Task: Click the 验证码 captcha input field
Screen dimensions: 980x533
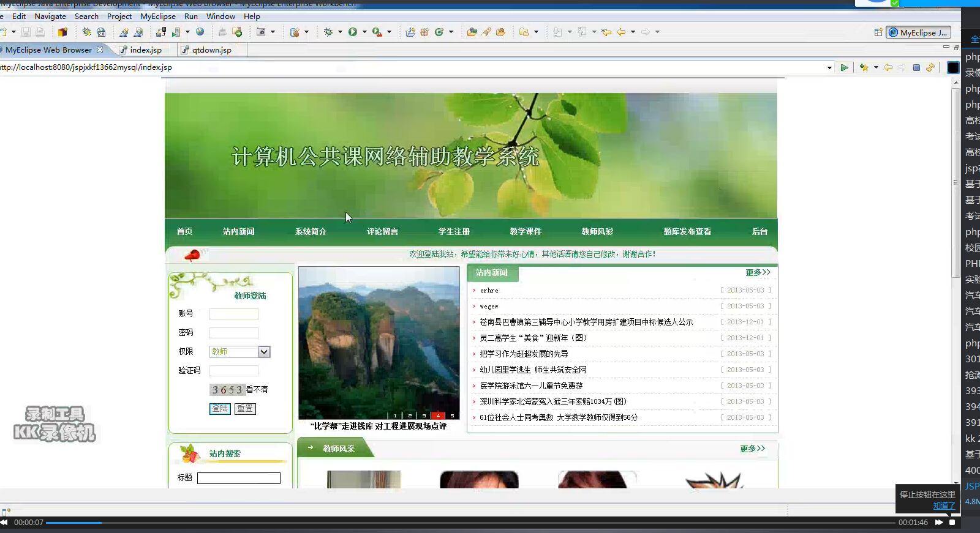Action: tap(234, 371)
